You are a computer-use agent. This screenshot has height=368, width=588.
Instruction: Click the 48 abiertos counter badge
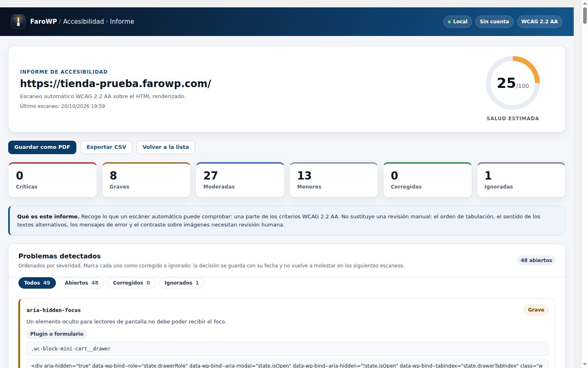point(536,260)
